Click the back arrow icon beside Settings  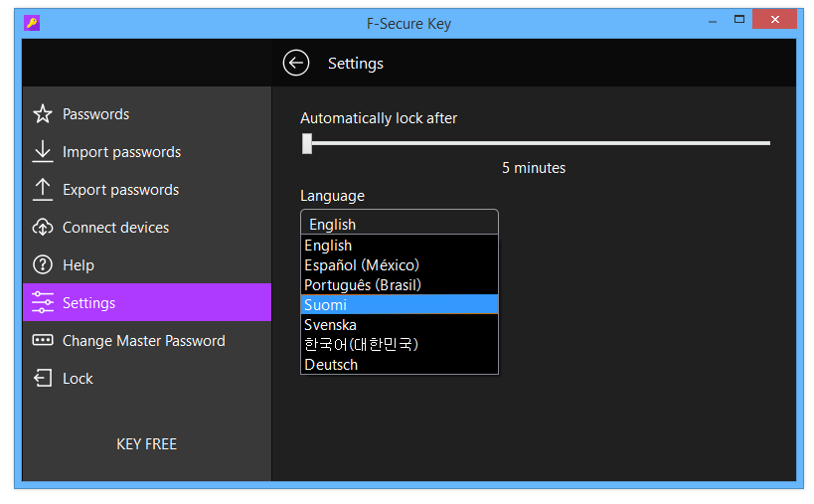click(x=296, y=63)
